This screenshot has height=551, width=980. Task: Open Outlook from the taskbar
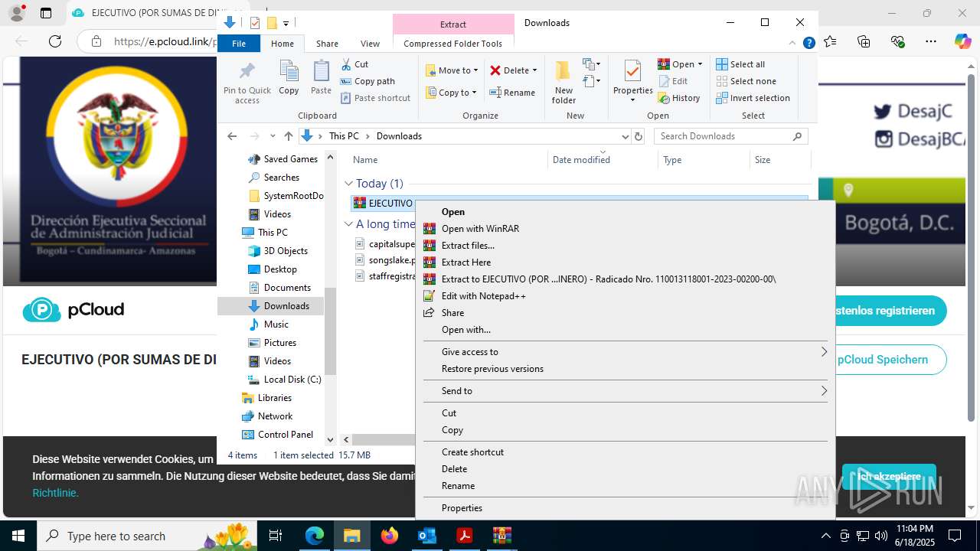point(427,536)
